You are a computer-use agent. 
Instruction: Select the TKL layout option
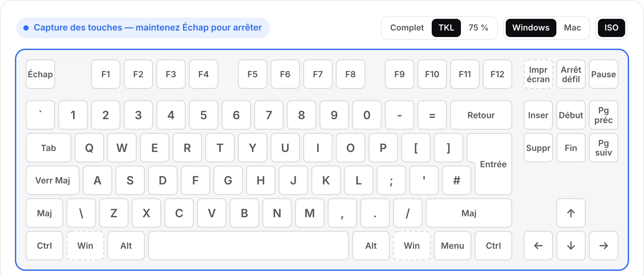click(x=446, y=28)
